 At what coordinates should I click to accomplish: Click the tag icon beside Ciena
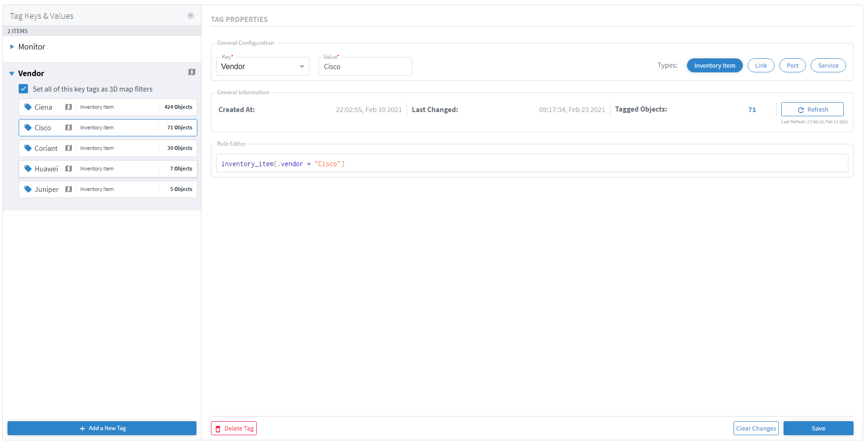28,107
